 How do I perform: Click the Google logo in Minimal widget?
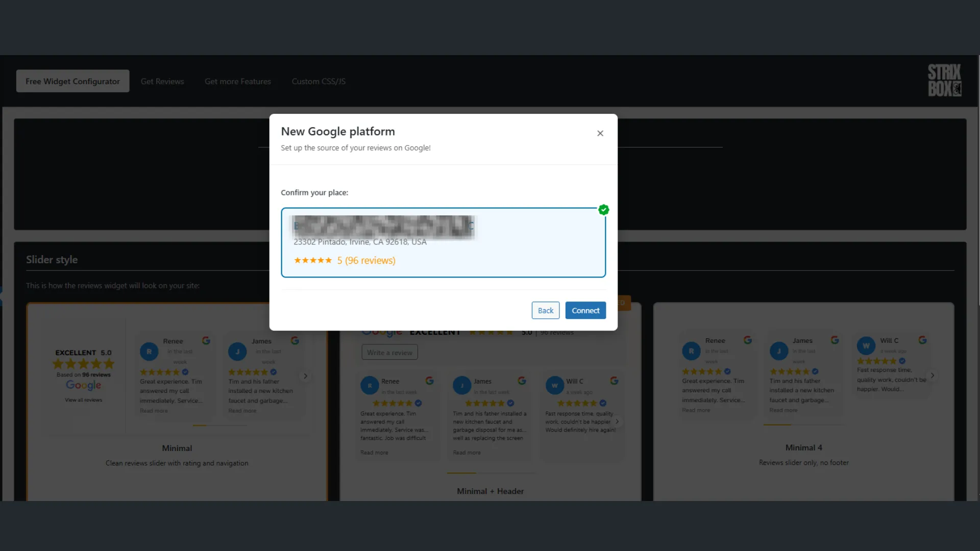tap(83, 386)
